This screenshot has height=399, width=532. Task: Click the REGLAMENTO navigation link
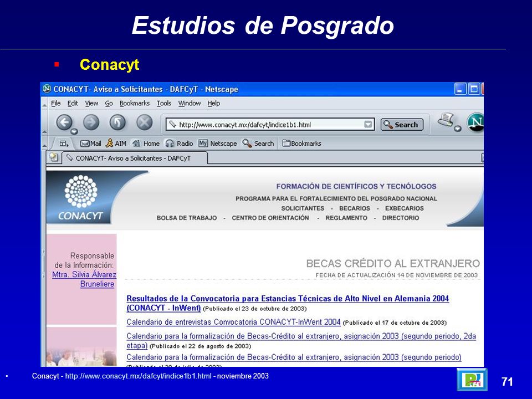[346, 218]
